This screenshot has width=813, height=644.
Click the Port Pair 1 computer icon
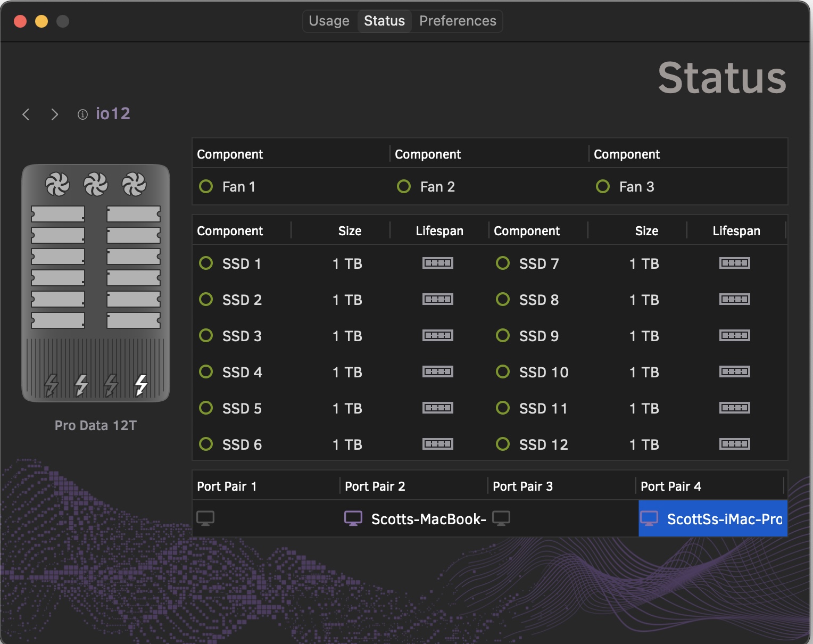pyautogui.click(x=205, y=518)
